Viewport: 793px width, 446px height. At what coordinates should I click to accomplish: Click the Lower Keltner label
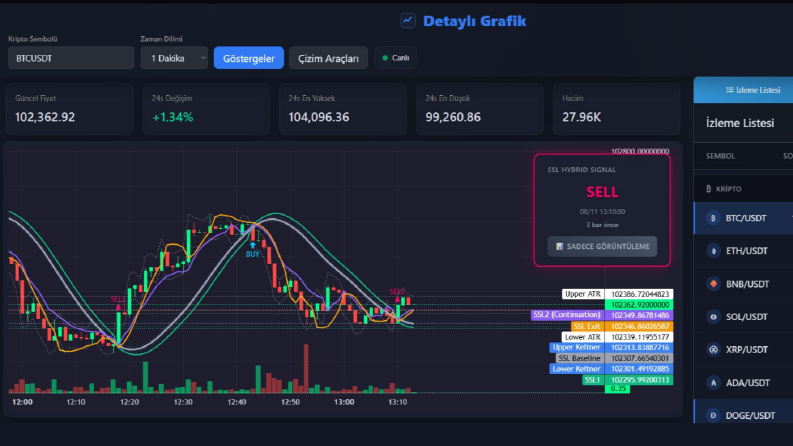tap(576, 369)
